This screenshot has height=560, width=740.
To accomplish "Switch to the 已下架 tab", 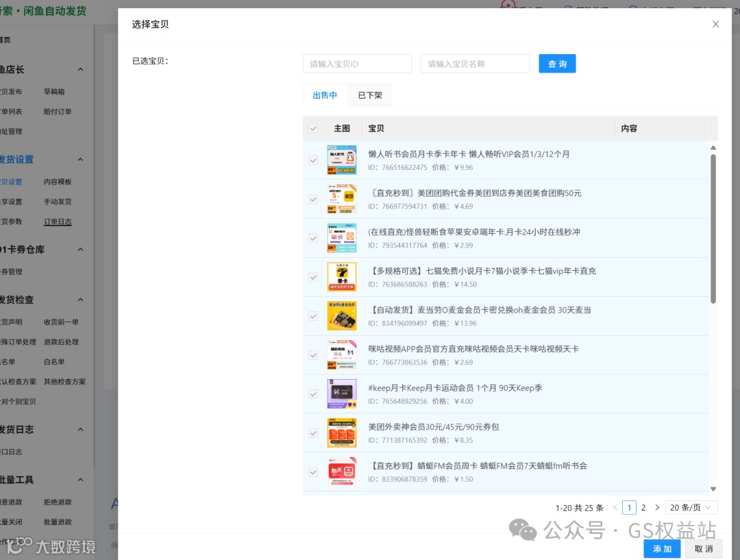I will tap(370, 95).
